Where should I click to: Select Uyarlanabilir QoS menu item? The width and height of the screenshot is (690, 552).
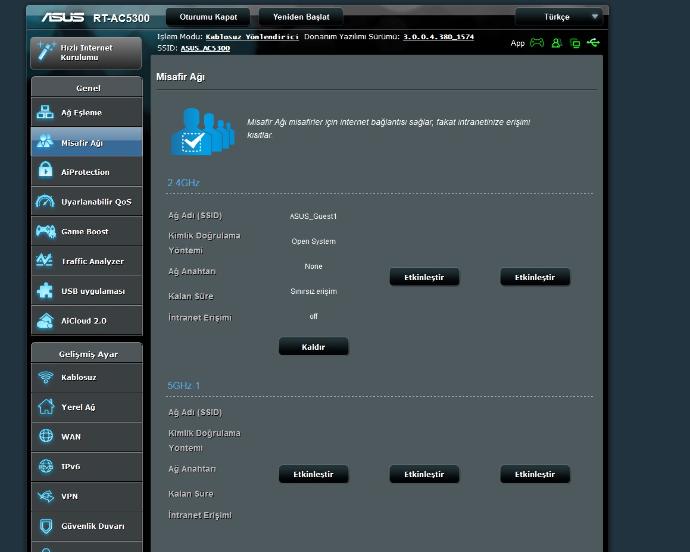[87, 202]
